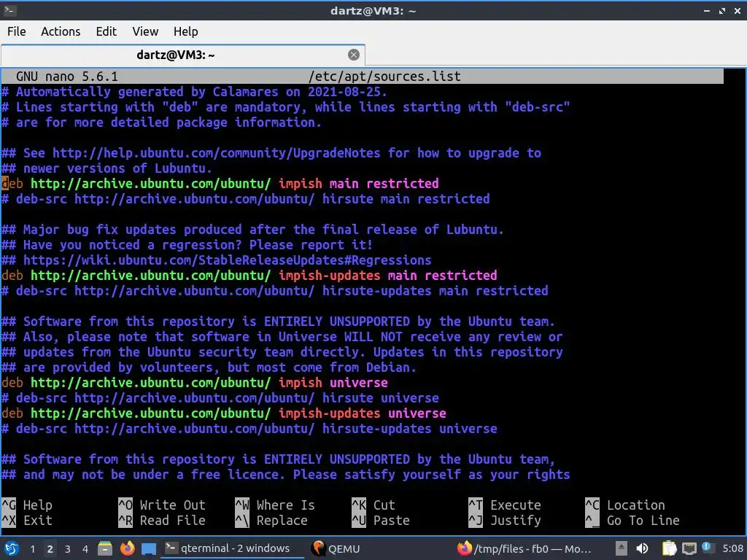Click the 'deb-src ... hirsute main restricted' comment
This screenshot has height=560, width=747.
pos(246,198)
